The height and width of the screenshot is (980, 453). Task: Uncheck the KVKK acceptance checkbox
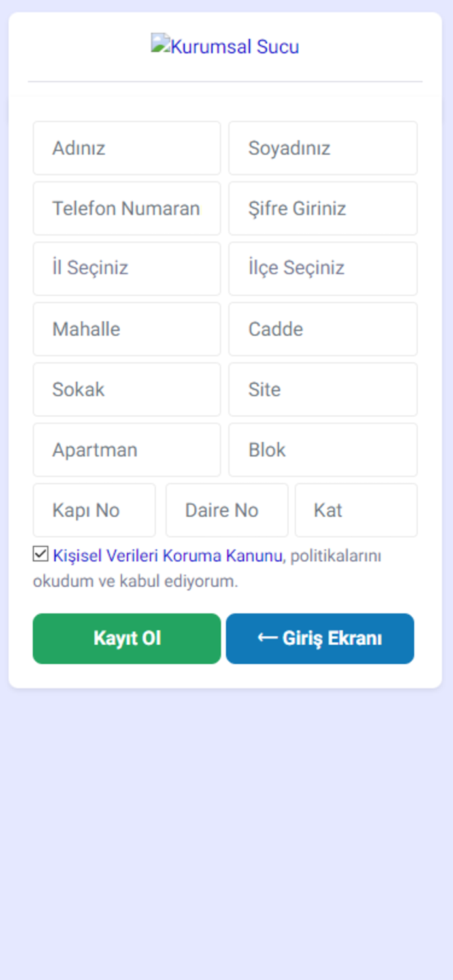click(39, 555)
